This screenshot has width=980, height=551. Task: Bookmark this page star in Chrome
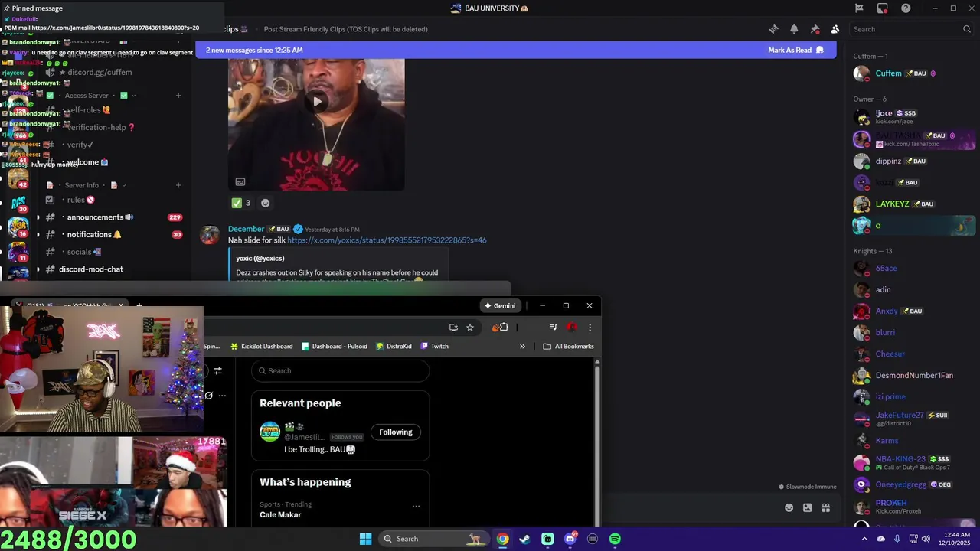point(470,328)
